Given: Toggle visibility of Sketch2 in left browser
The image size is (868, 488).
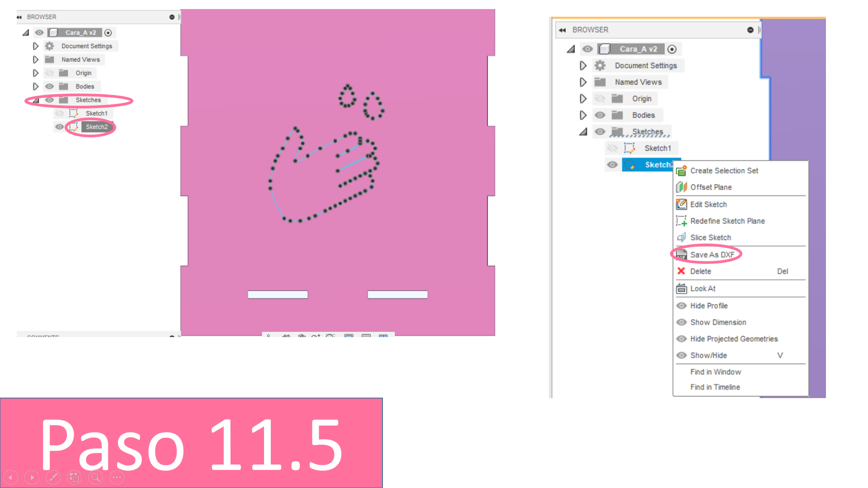Looking at the screenshot, I should tap(59, 127).
